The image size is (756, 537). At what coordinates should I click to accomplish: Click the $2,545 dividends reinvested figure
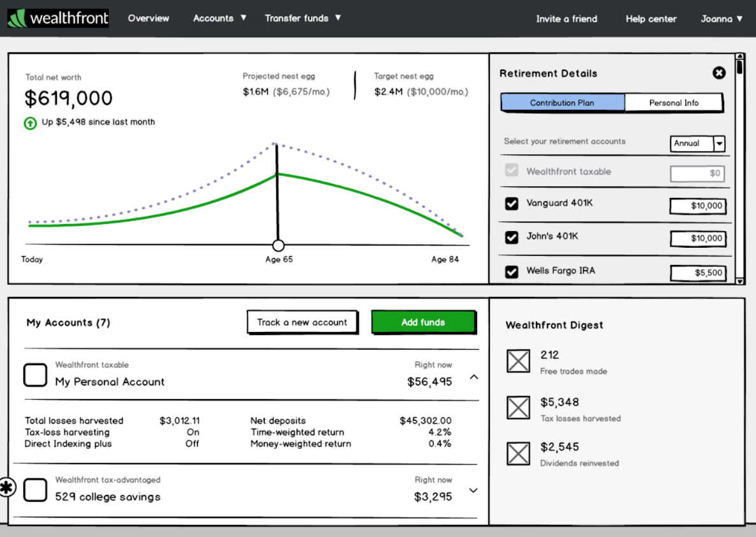click(560, 447)
